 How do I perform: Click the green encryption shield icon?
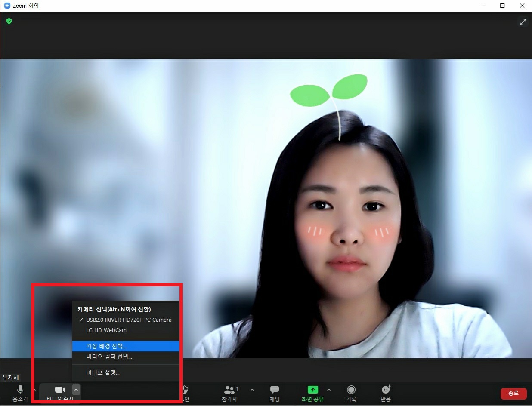9,21
